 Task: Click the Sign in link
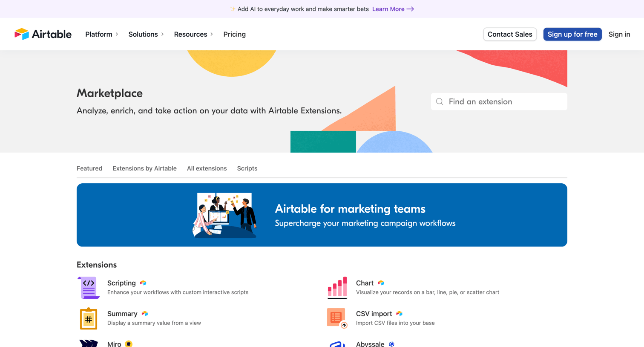click(619, 34)
